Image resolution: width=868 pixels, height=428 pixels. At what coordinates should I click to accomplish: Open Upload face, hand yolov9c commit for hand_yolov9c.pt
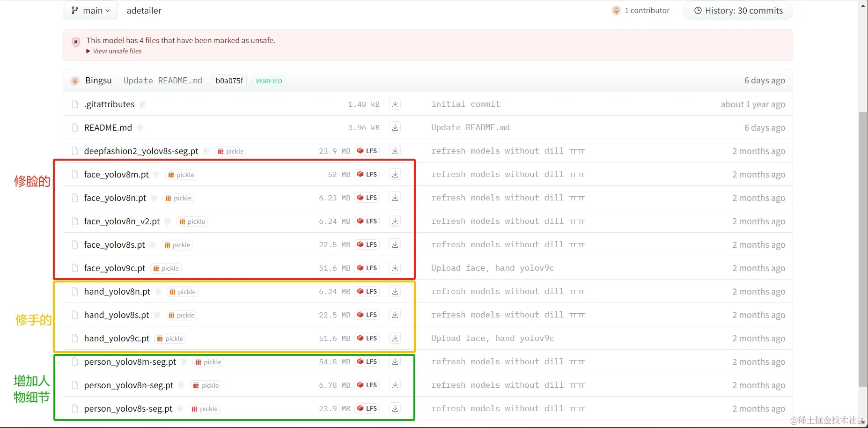[493, 338]
